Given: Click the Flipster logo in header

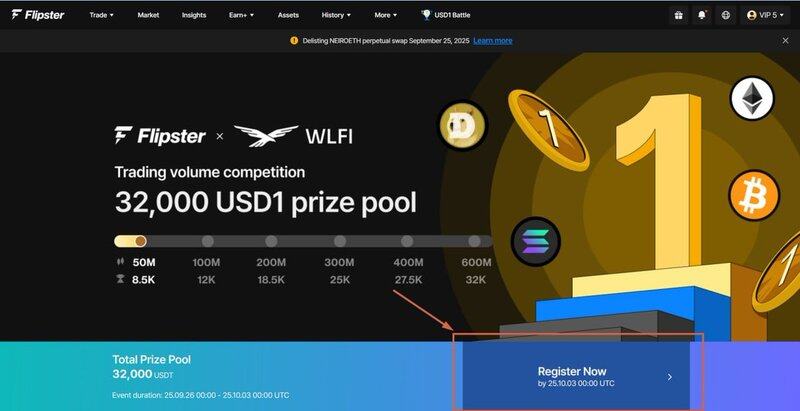Looking at the screenshot, I should (38, 15).
